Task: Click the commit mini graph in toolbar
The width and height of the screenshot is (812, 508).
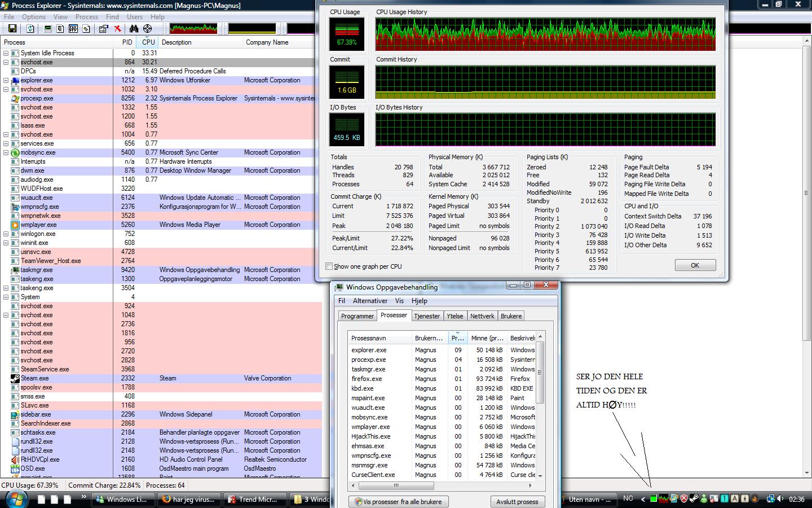Action: coord(252,28)
